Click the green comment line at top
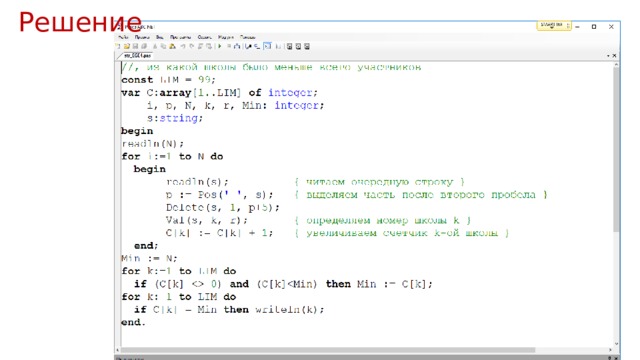The height and width of the screenshot is (360, 640). (x=271, y=67)
